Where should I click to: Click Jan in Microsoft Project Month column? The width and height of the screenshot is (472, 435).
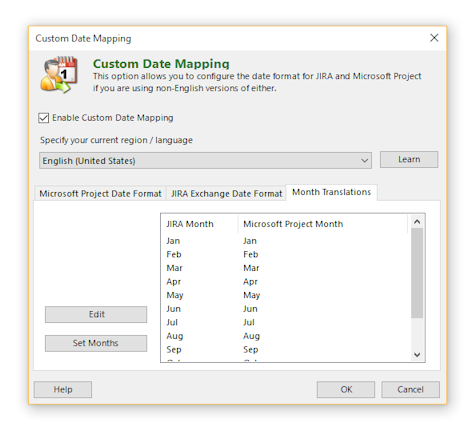(x=250, y=241)
